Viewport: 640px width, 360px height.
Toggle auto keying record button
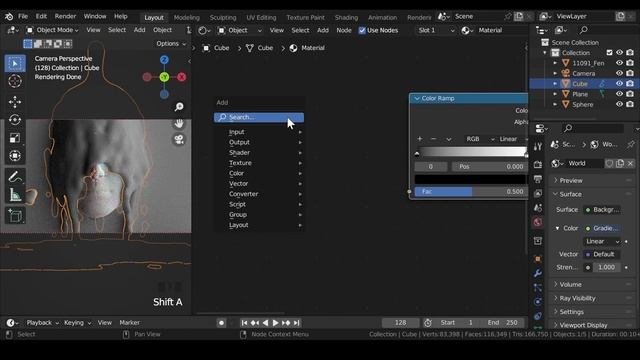coord(221,323)
